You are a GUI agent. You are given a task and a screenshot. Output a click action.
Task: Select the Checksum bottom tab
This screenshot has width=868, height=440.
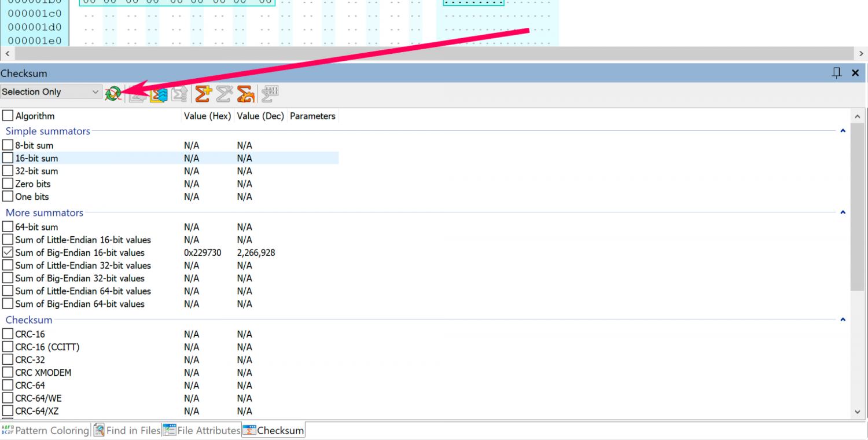274,430
